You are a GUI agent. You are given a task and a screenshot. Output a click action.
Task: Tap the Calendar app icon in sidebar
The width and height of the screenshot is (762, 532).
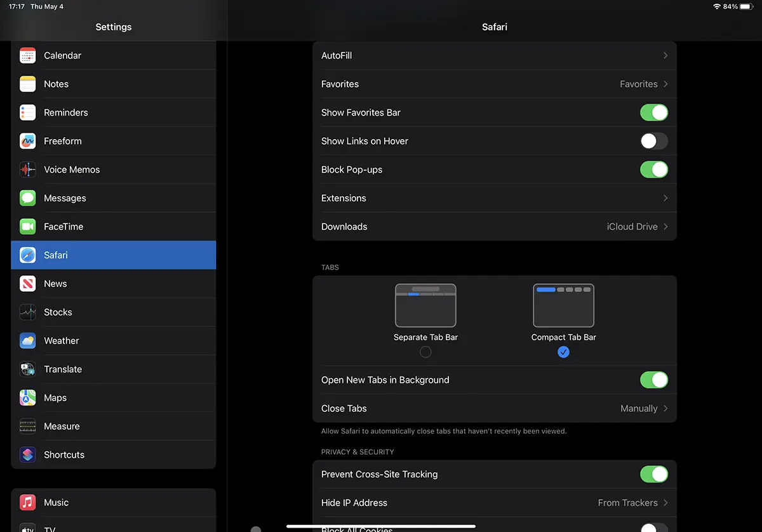click(27, 55)
